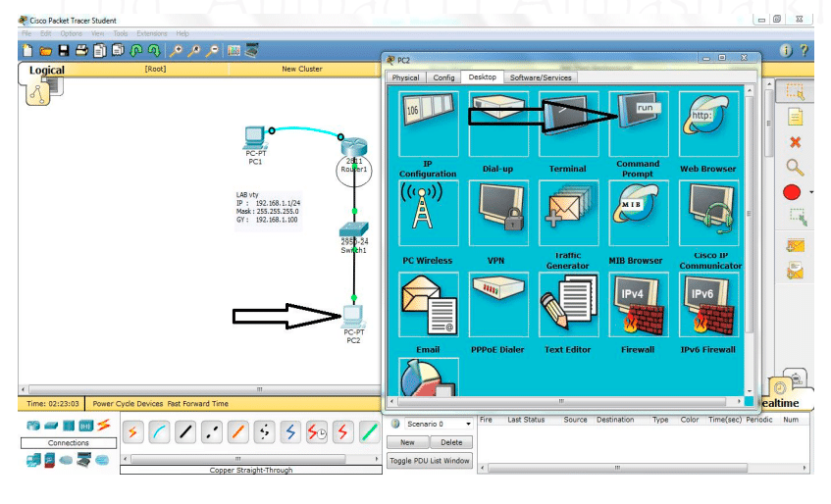Open the Drawing Palette toolbar icon

(x=234, y=51)
